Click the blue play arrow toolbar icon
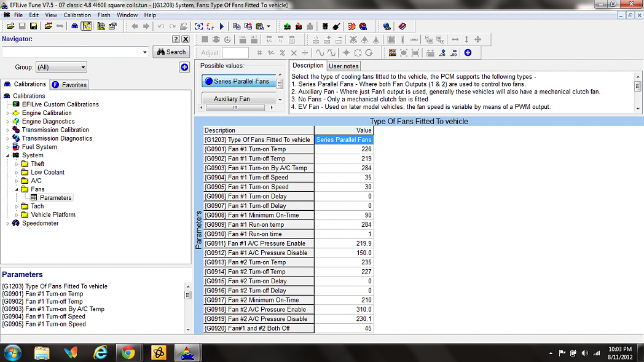Image resolution: width=644 pixels, height=362 pixels. pyautogui.click(x=221, y=26)
